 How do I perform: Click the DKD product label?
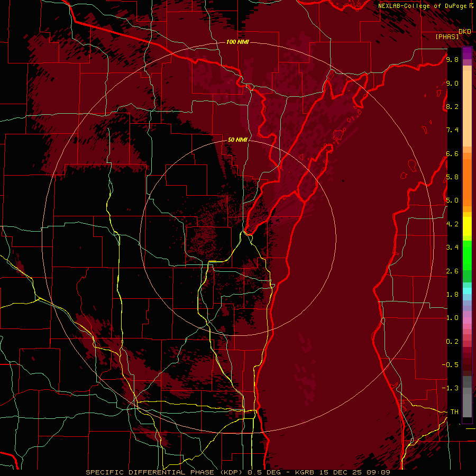[465, 32]
